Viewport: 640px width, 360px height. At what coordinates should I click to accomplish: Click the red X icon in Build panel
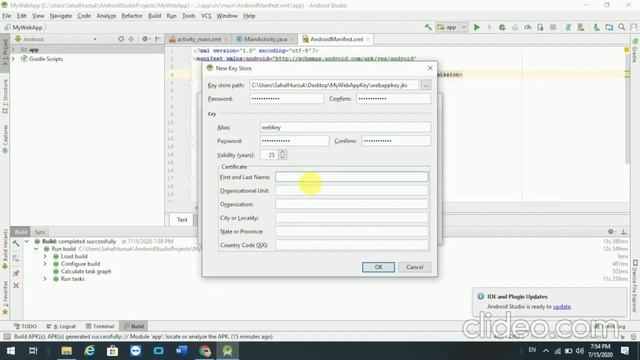[16, 285]
